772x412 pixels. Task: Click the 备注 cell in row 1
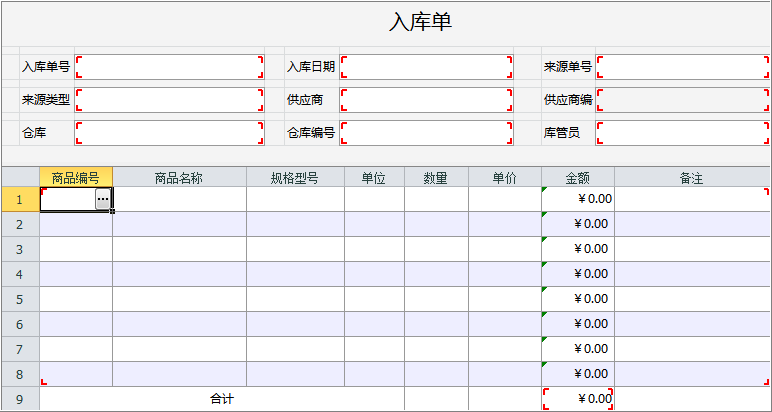[x=692, y=199]
